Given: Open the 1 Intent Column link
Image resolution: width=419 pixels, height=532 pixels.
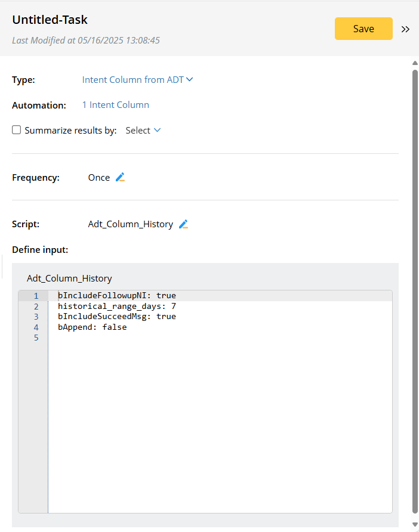Looking at the screenshot, I should tap(116, 105).
